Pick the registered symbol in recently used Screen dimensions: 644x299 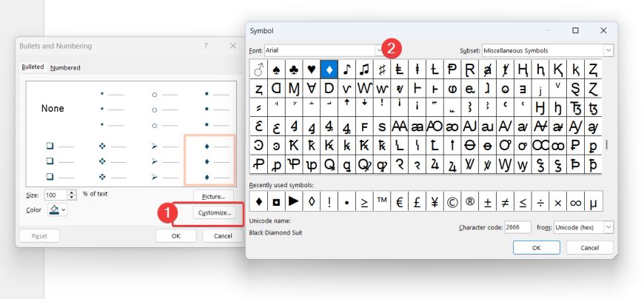click(470, 201)
